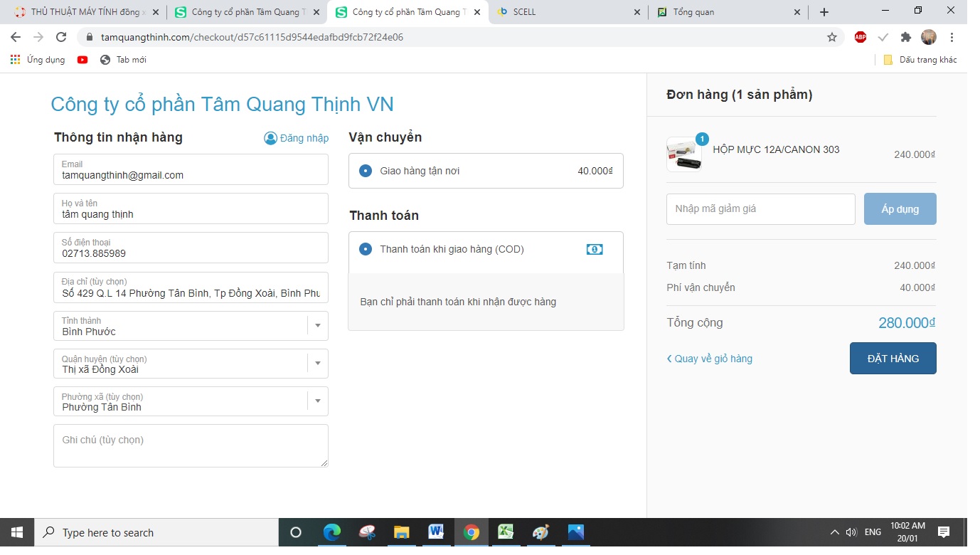
Task: Switch to the Tổng quan tab
Action: point(728,12)
